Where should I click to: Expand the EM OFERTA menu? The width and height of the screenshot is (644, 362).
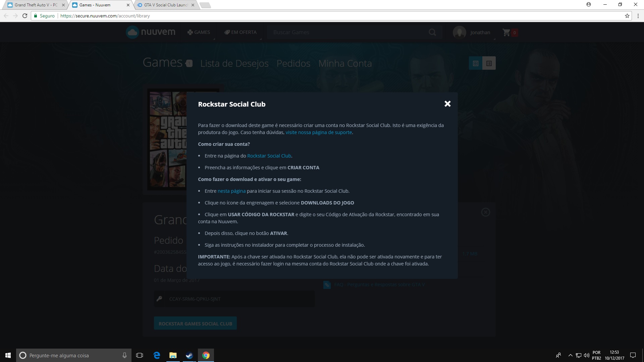240,32
